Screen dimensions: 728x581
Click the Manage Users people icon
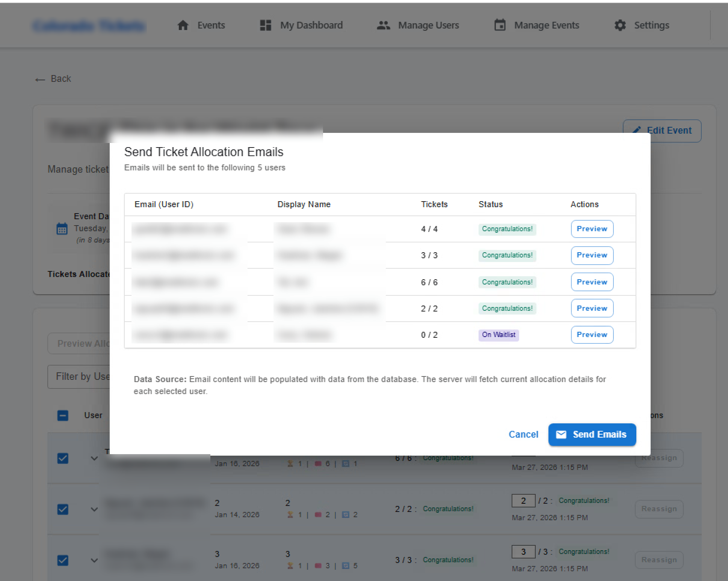(x=383, y=25)
